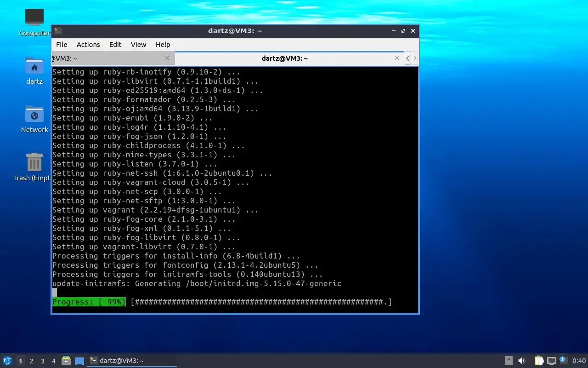Screen dimensions: 588x368
Task: Click the clipboard manager tray icon
Action: [539, 361]
